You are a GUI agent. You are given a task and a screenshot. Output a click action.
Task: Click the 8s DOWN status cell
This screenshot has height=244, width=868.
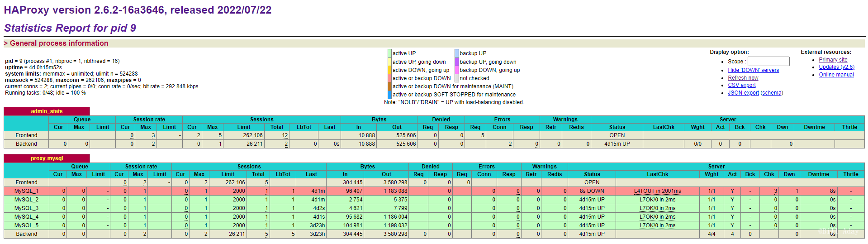[592, 191]
